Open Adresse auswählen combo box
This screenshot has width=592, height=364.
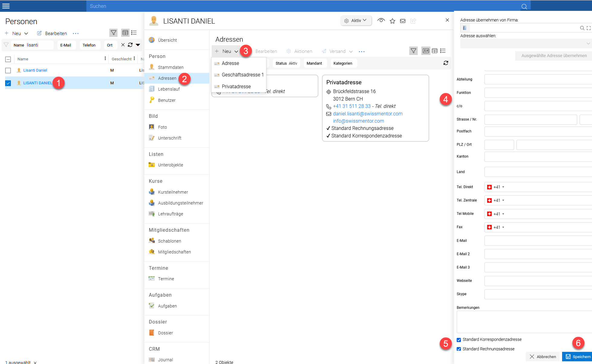point(526,43)
